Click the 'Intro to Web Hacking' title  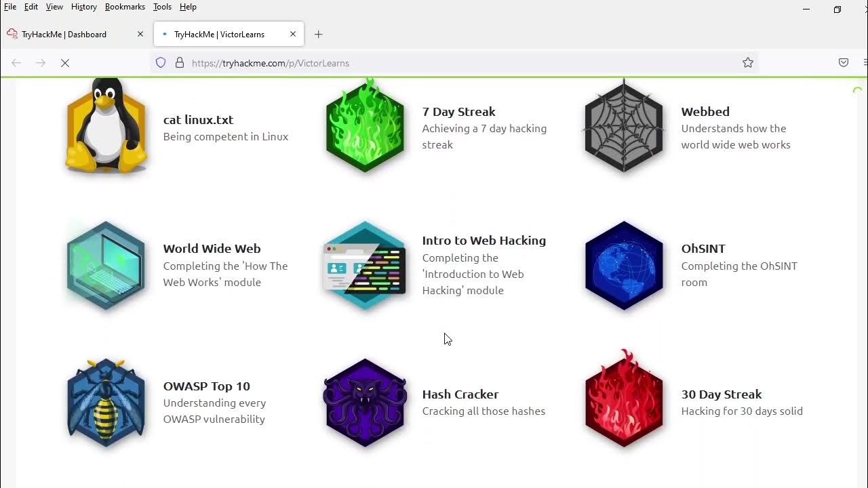pyautogui.click(x=484, y=241)
